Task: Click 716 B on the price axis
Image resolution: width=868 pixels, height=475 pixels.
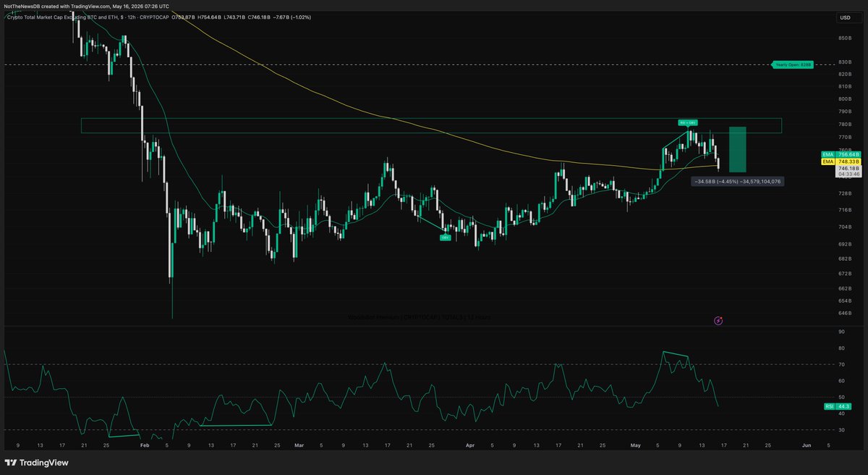Action: [x=845, y=211]
